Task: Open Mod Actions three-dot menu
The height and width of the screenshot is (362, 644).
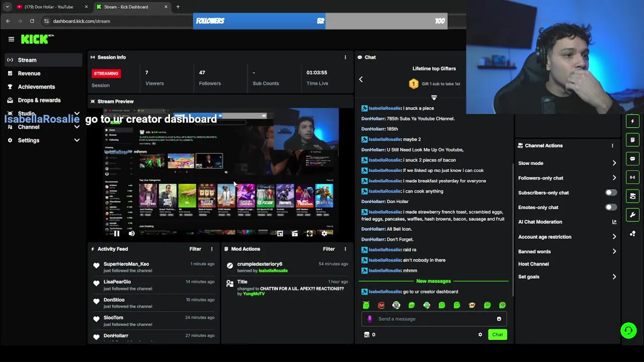Action: pos(345,249)
